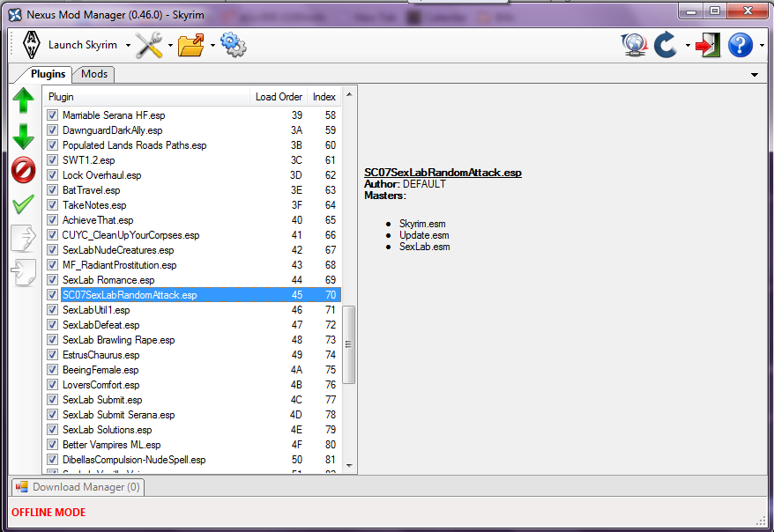Select the SexLabUtil1.esp row
774x532 pixels.
192,310
